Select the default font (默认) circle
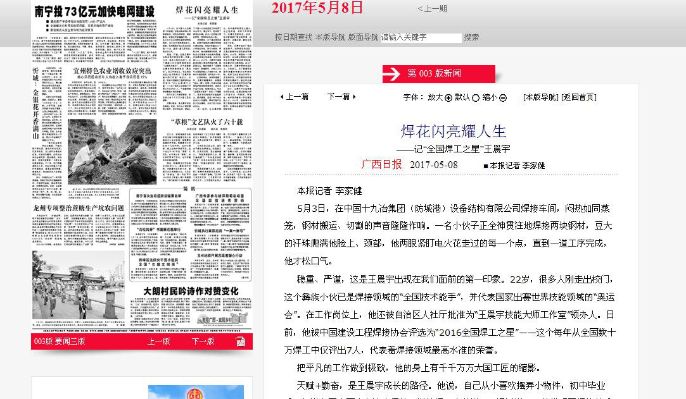 click(x=476, y=98)
